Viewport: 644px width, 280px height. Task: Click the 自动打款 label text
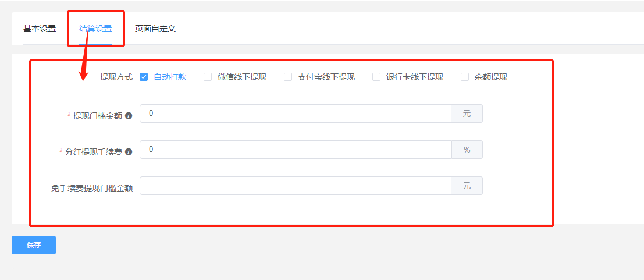click(x=170, y=77)
